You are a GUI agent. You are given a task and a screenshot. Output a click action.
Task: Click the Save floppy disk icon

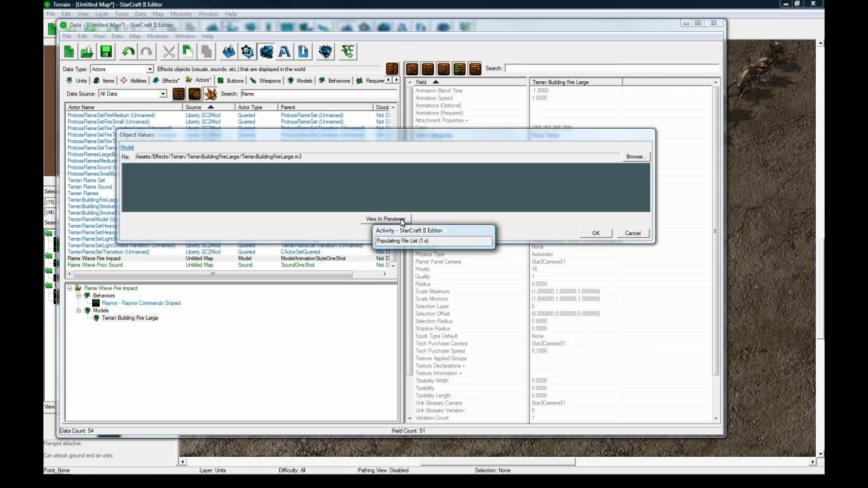point(106,52)
